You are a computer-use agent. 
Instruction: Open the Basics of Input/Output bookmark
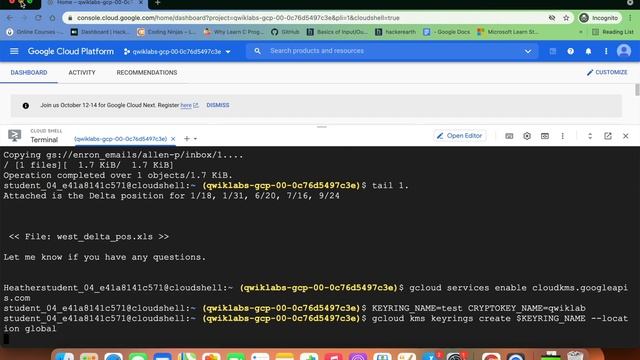pyautogui.click(x=337, y=32)
